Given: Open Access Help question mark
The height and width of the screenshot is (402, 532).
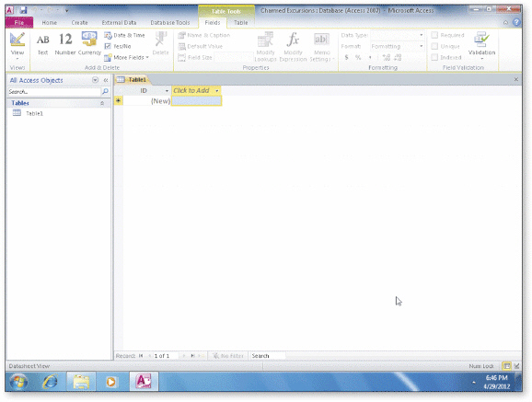Looking at the screenshot, I should pyautogui.click(x=516, y=22).
